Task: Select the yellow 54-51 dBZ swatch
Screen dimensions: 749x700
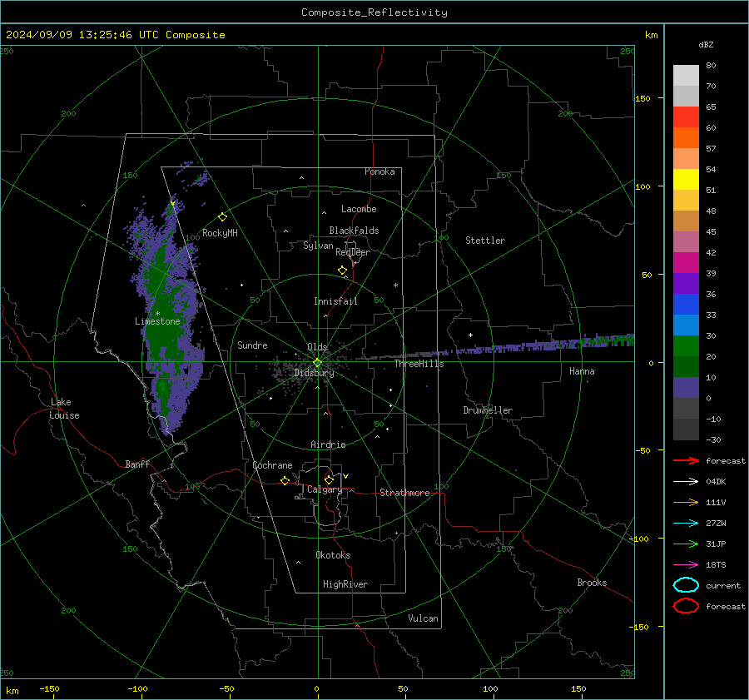Action: tap(686, 180)
